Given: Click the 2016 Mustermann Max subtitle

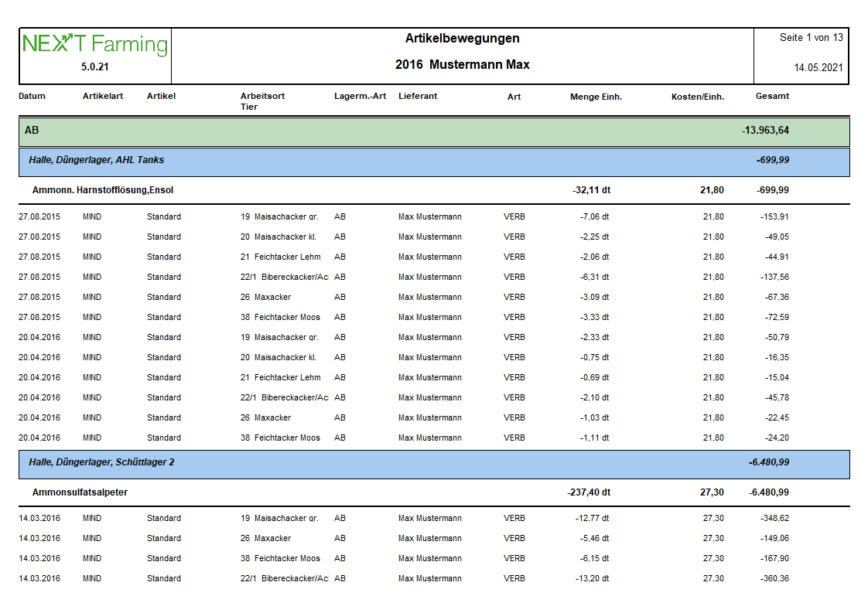Looking at the screenshot, I should (x=462, y=65).
